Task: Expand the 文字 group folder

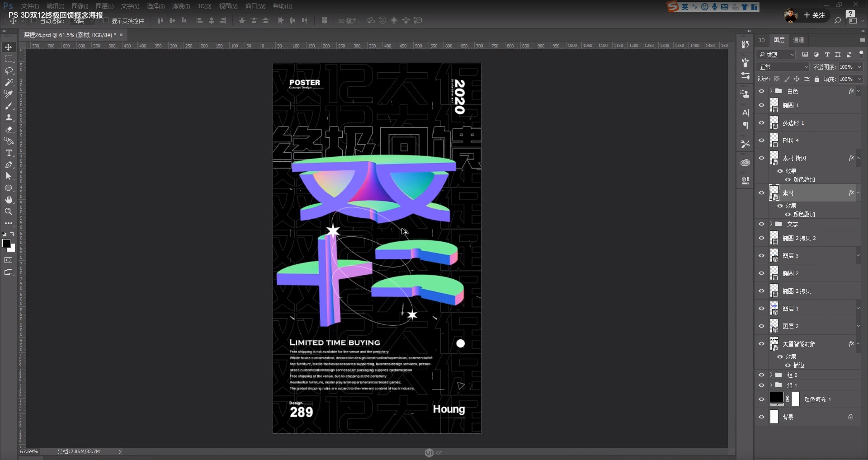Action: point(771,224)
